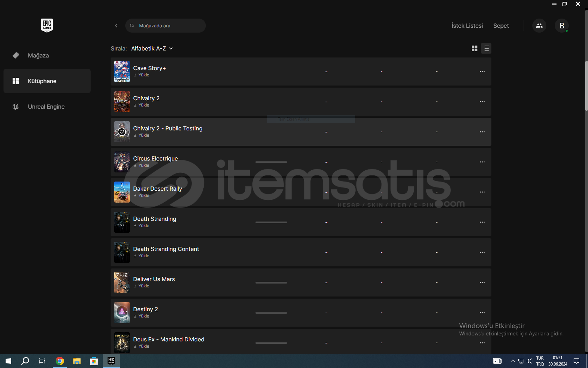Open more options for Chivalry 2
Screen dimensions: 588x368
click(x=482, y=102)
